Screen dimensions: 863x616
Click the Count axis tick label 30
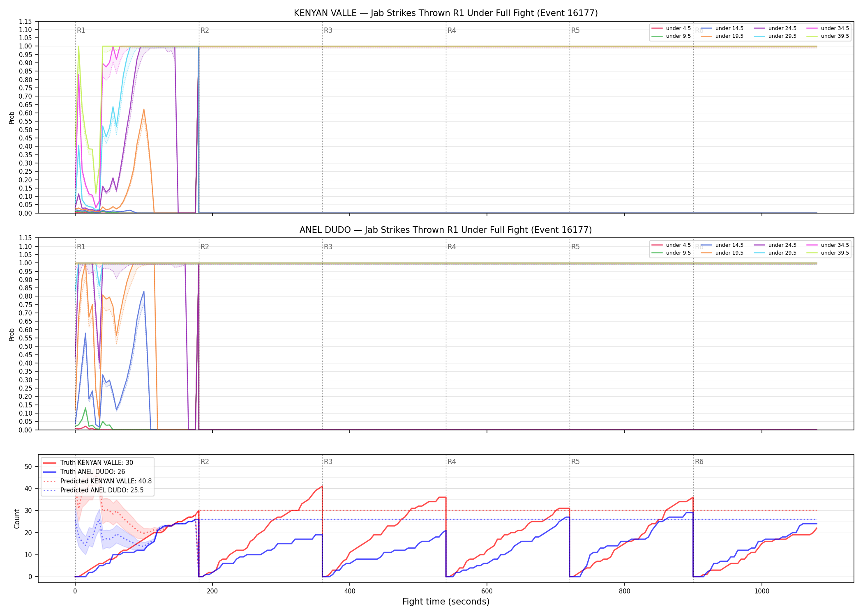pyautogui.click(x=28, y=511)
